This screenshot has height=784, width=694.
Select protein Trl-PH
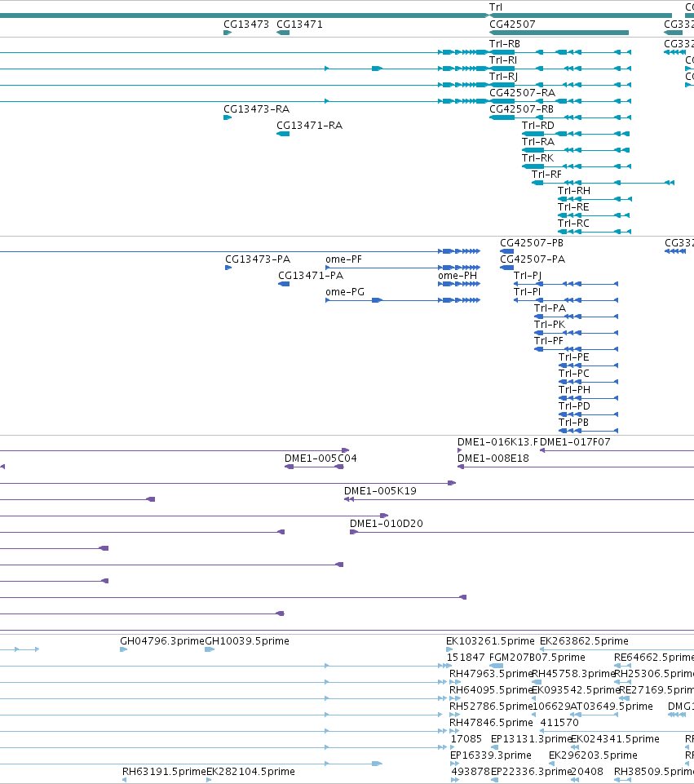click(x=588, y=398)
